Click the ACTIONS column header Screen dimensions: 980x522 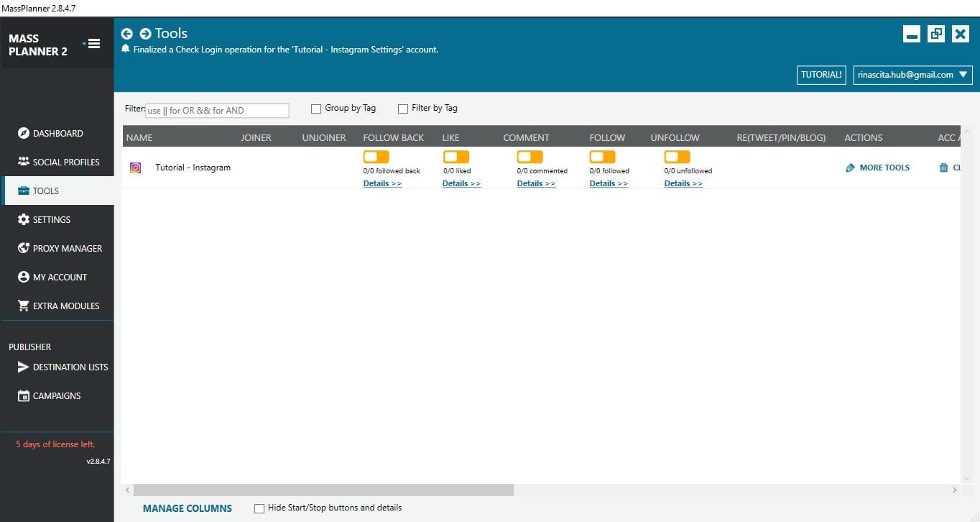(864, 137)
